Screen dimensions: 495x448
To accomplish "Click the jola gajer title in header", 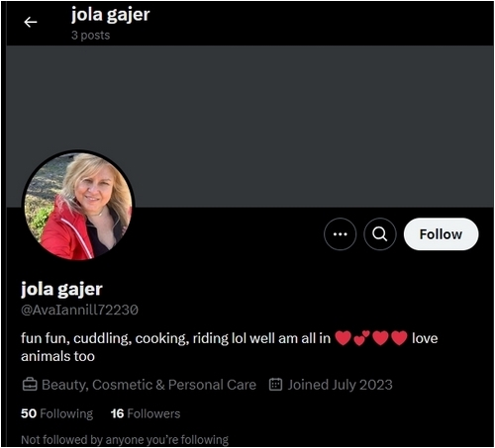I will [111, 15].
